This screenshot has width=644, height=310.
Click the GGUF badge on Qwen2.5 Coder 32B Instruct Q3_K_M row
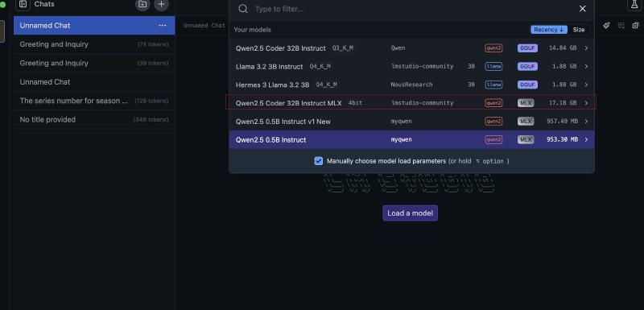point(527,48)
